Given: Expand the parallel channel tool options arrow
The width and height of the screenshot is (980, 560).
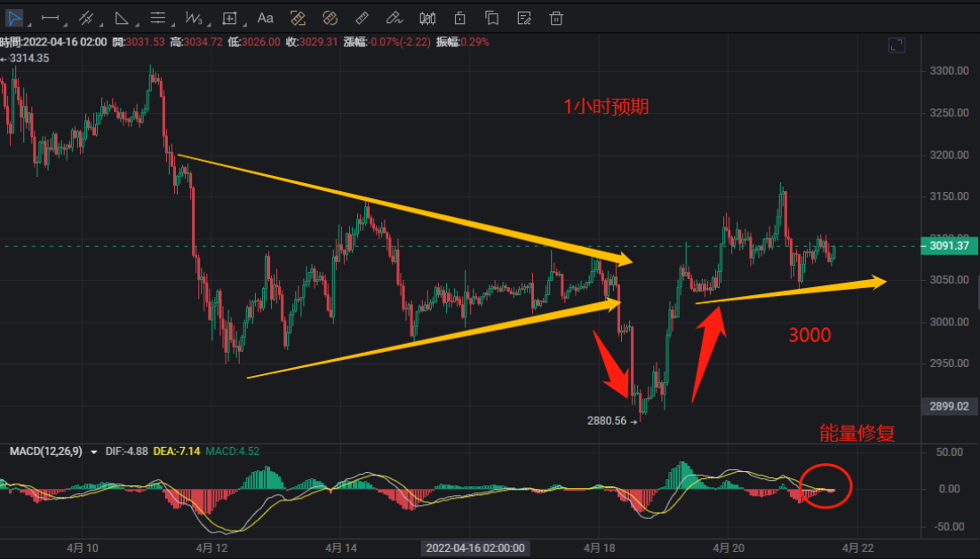Looking at the screenshot, I should 101,25.
